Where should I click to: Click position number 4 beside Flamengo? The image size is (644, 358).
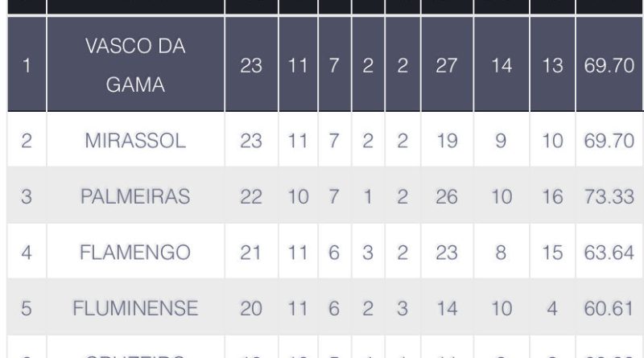tap(26, 253)
